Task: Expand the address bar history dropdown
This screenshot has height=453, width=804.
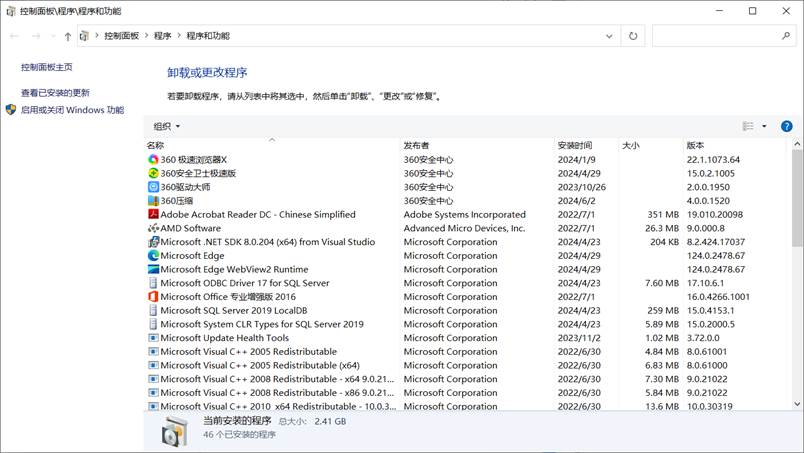Action: click(x=609, y=36)
